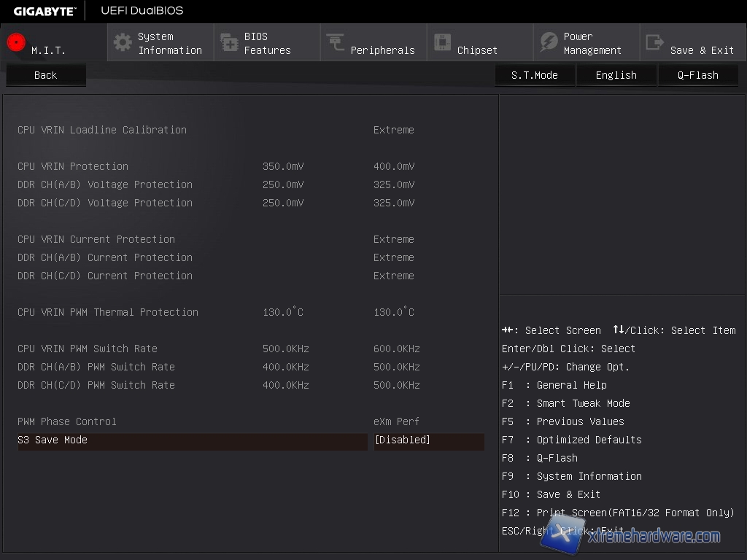Click the System Information gear icon

[x=123, y=42]
